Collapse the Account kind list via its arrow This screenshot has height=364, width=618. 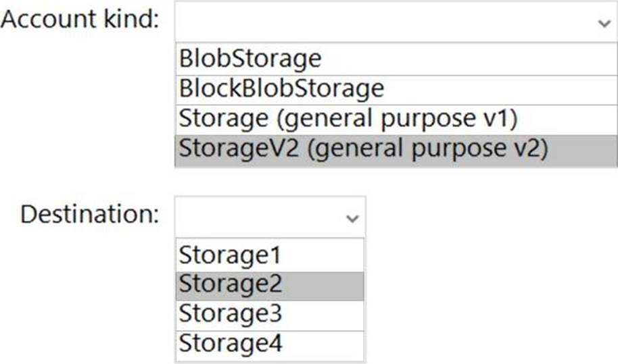pyautogui.click(x=603, y=22)
